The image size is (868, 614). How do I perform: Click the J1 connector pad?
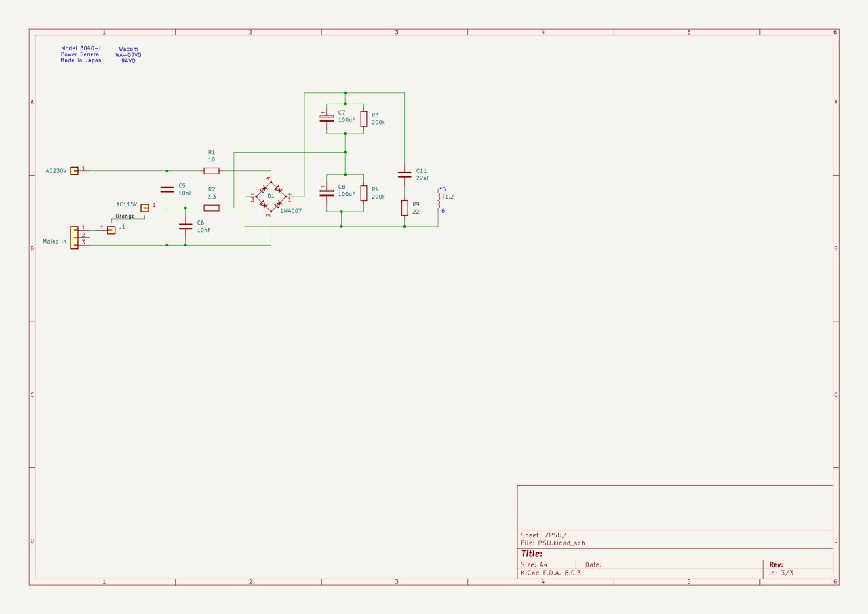(111, 230)
